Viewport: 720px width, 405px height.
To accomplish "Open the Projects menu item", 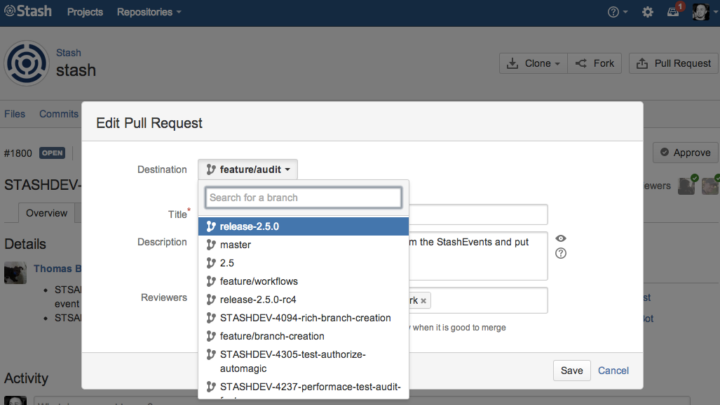I will tap(85, 12).
